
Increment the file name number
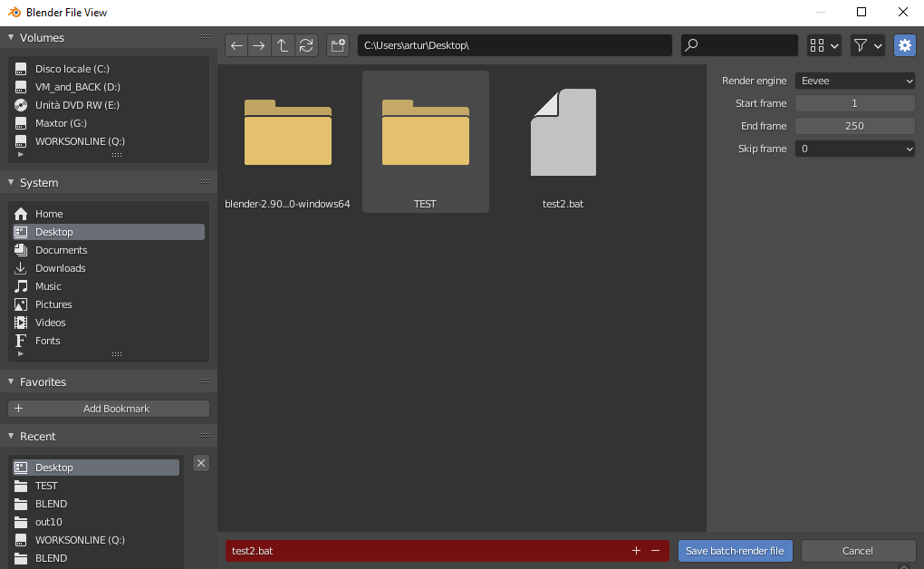pos(637,551)
